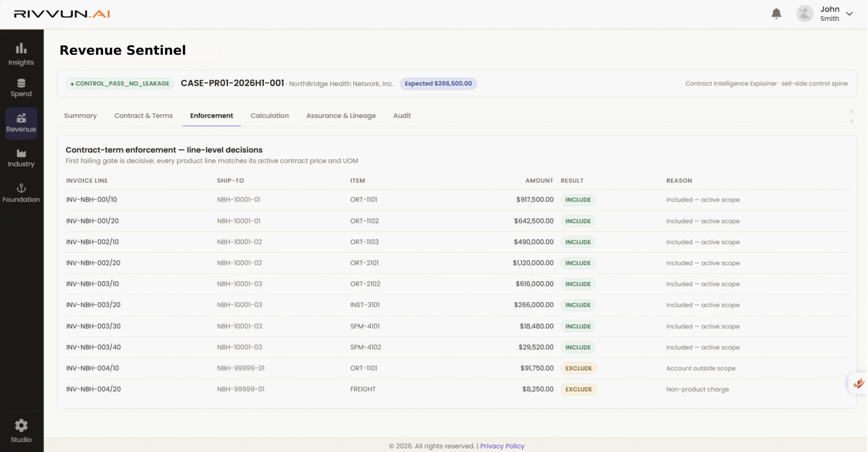Open the floating assistant widget icon

tap(858, 383)
